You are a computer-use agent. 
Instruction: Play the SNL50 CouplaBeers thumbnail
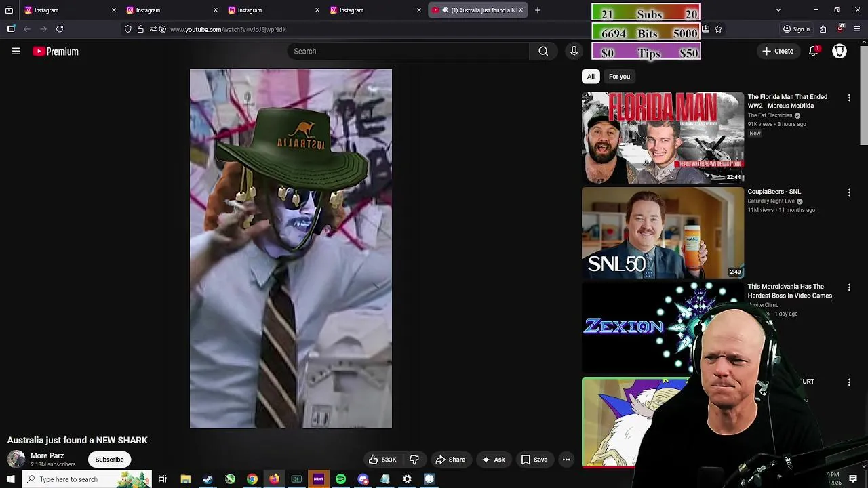(x=663, y=232)
